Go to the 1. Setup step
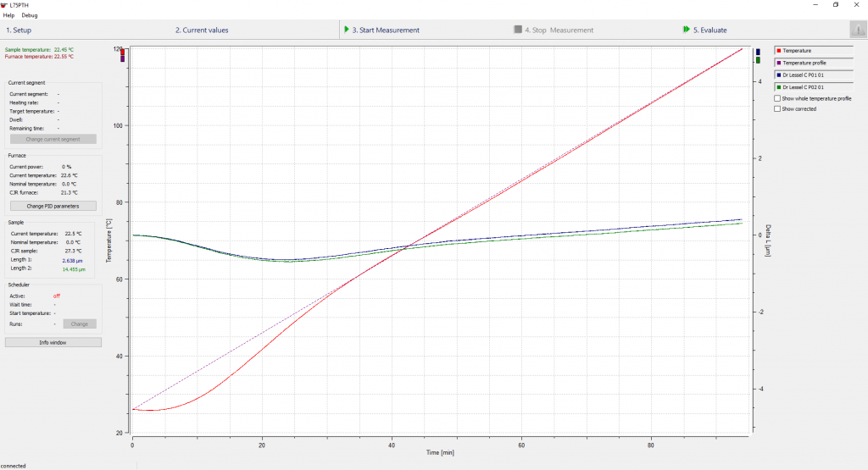The height and width of the screenshot is (470, 868). pos(19,30)
